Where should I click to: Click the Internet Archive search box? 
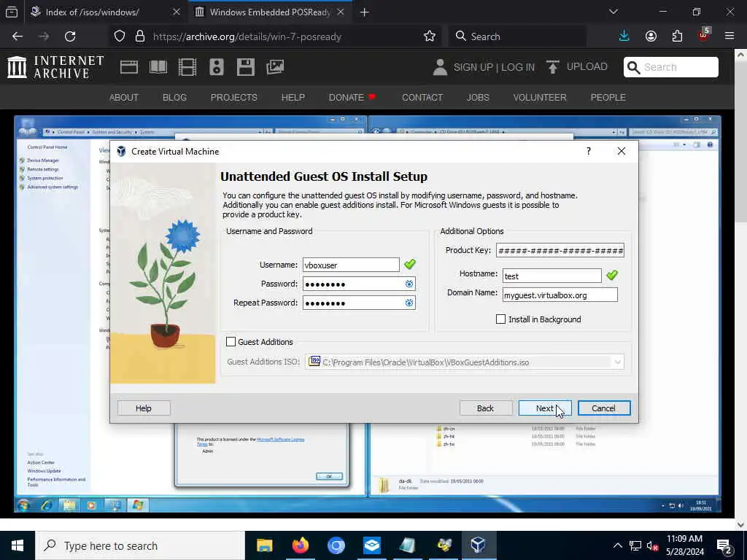point(671,67)
